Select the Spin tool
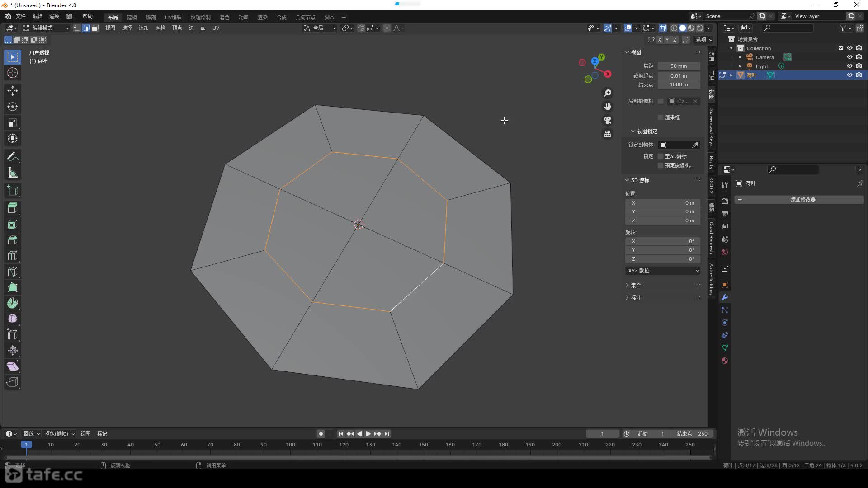 pos(13,303)
